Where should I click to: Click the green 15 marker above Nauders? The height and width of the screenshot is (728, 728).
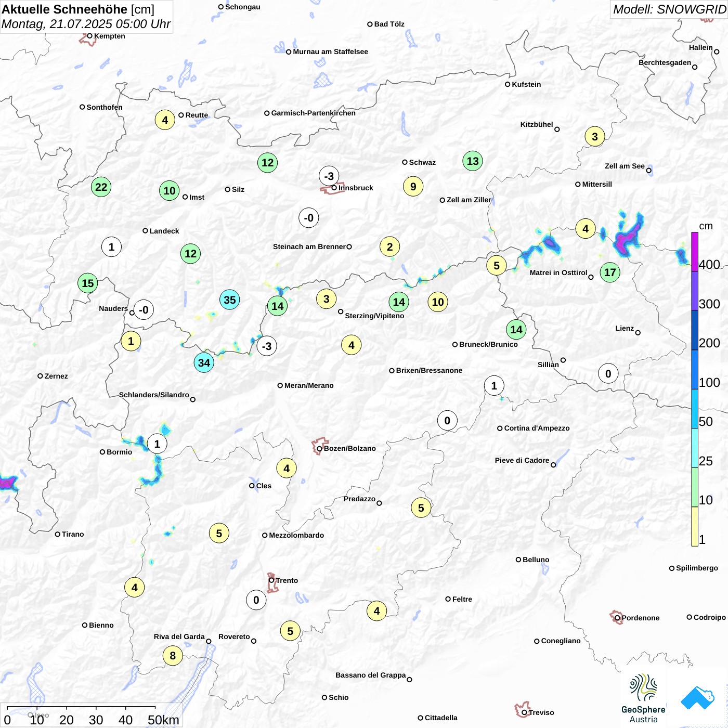pyautogui.click(x=88, y=283)
